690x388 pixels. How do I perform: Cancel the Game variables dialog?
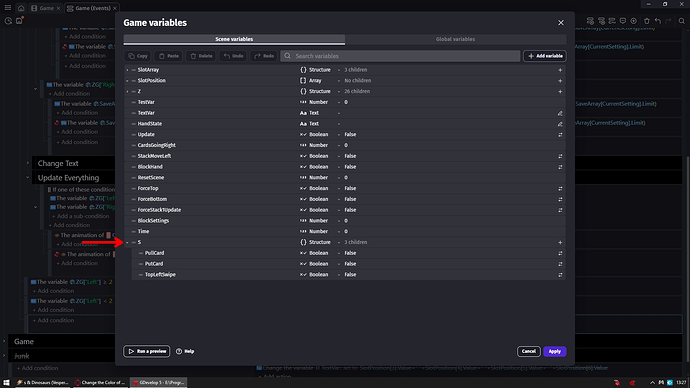pyautogui.click(x=529, y=351)
